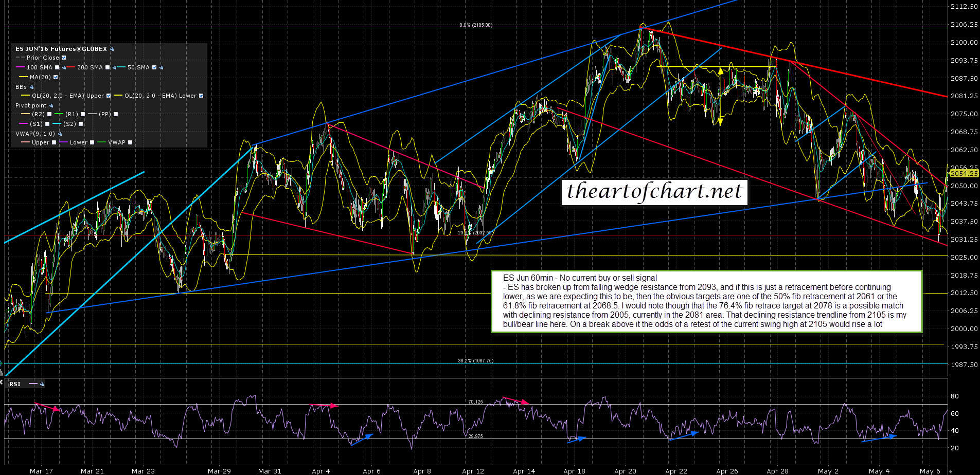Disable the MA(20) checkbox

click(56, 78)
